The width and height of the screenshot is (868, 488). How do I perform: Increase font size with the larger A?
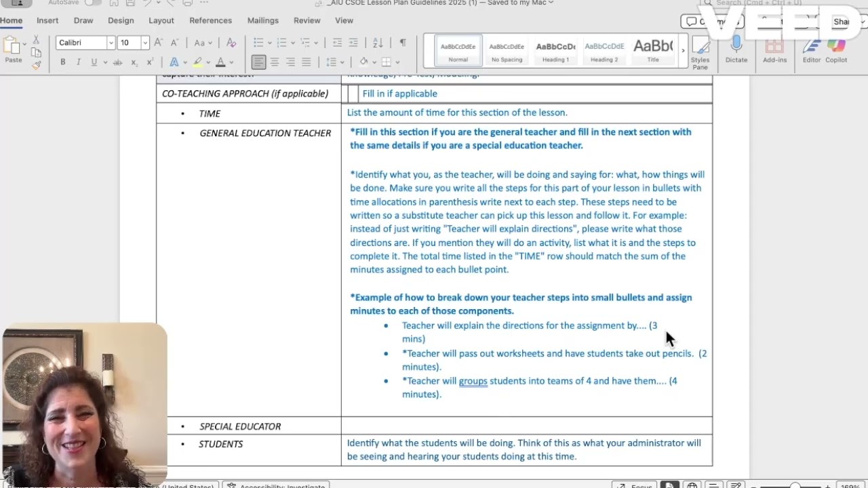click(159, 42)
